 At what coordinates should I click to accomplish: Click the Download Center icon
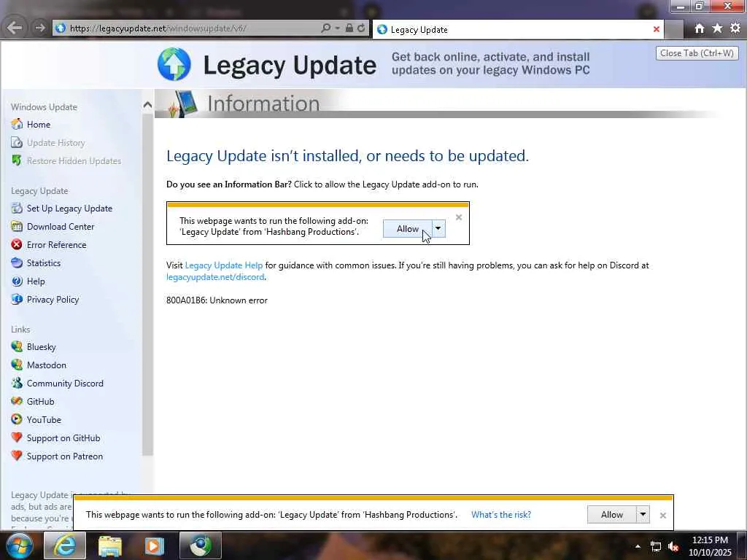point(17,226)
